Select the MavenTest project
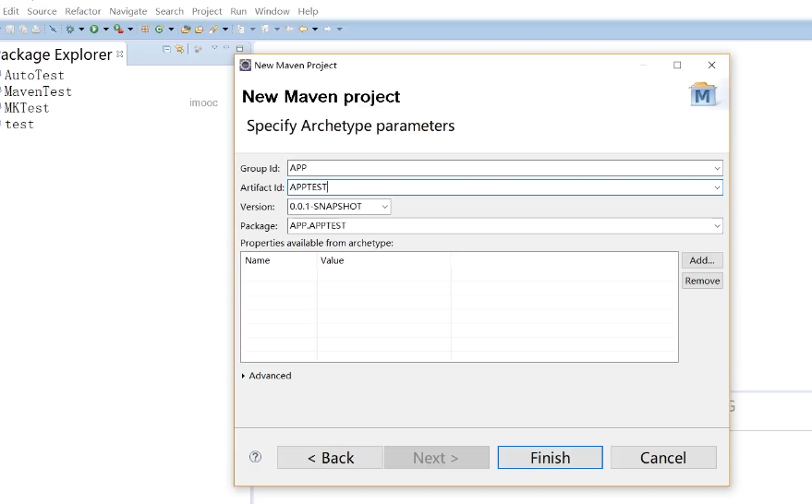Viewport: 812px width, 504px height. 38,91
